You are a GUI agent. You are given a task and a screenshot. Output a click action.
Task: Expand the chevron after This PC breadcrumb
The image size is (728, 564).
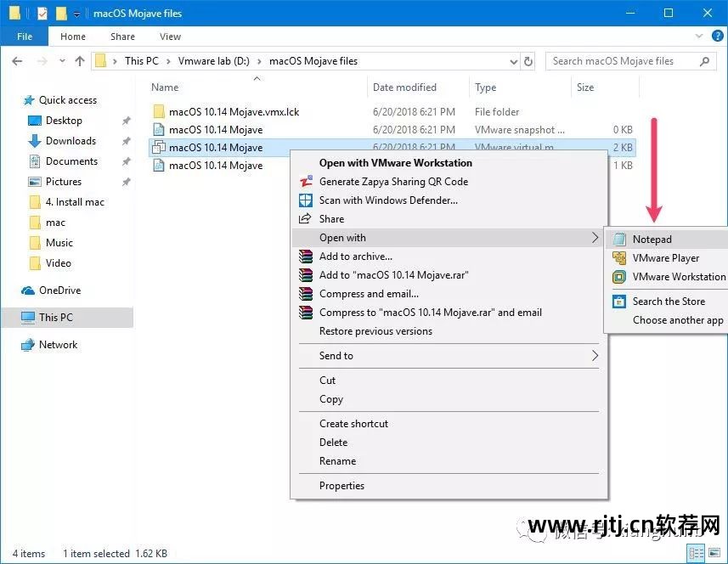click(x=168, y=61)
